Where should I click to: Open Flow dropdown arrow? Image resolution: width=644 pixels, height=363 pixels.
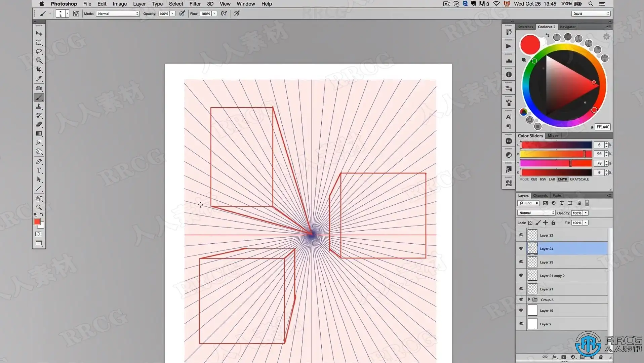coord(214,13)
